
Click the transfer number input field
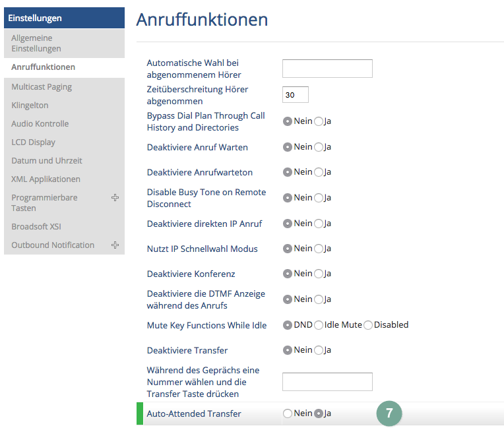tap(327, 382)
